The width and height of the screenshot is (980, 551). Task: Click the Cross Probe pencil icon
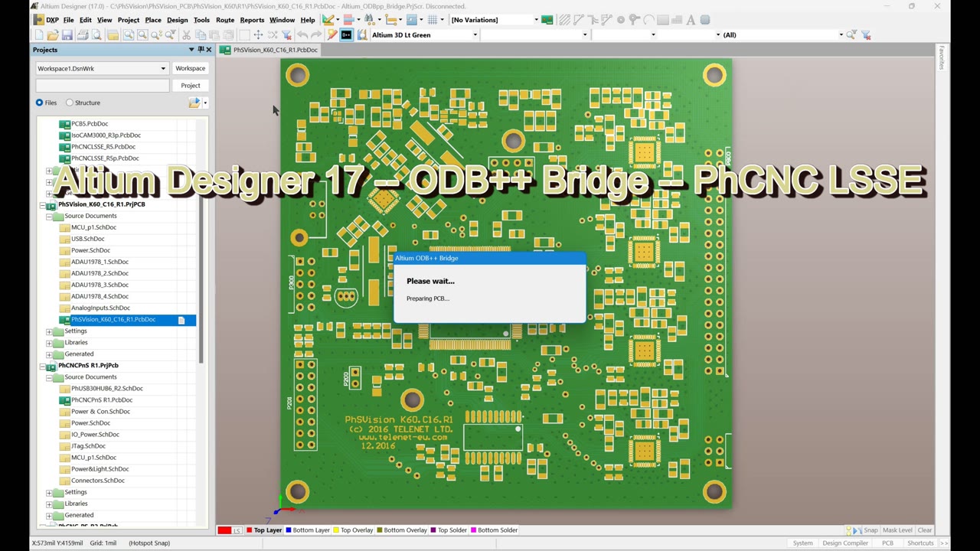click(x=332, y=34)
